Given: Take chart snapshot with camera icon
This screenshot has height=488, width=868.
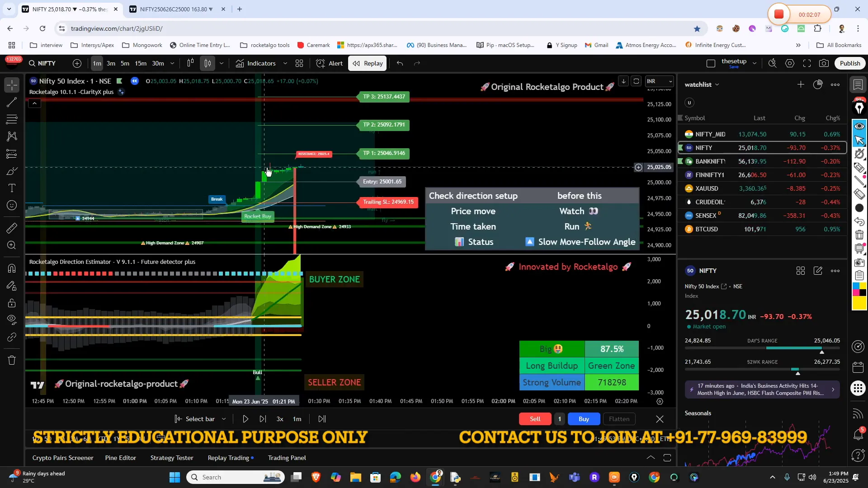Looking at the screenshot, I should tap(824, 63).
